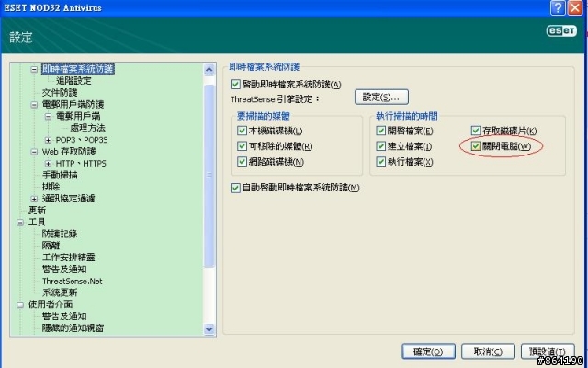Toggle 網路磁碟機 checkbox
The image size is (588, 368).
pos(242,162)
